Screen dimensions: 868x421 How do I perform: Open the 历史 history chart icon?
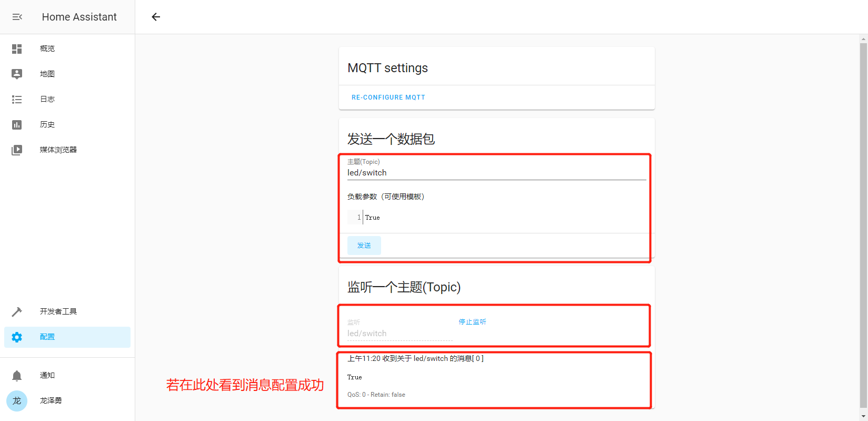point(17,124)
